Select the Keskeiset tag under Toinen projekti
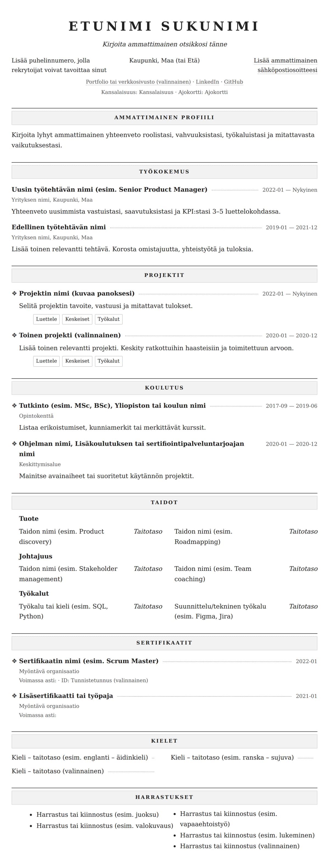 [x=77, y=361]
